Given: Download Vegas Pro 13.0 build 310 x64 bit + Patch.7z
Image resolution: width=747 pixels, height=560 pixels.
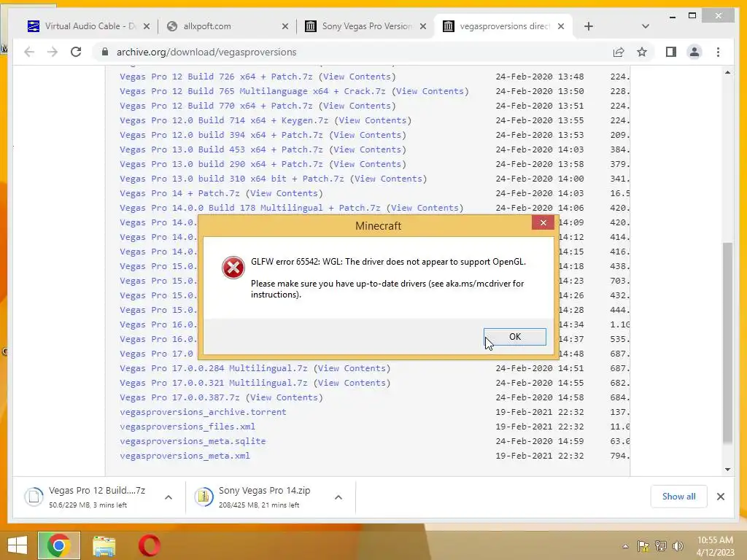Looking at the screenshot, I should tap(231, 179).
